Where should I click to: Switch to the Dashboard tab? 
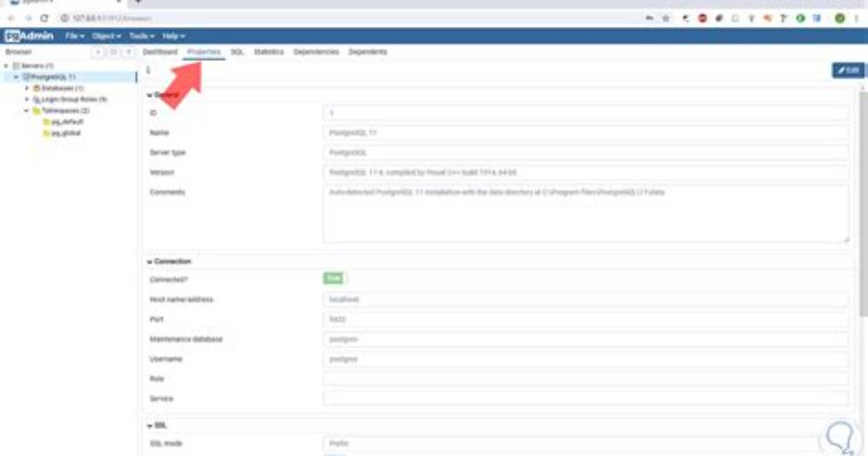(x=160, y=52)
